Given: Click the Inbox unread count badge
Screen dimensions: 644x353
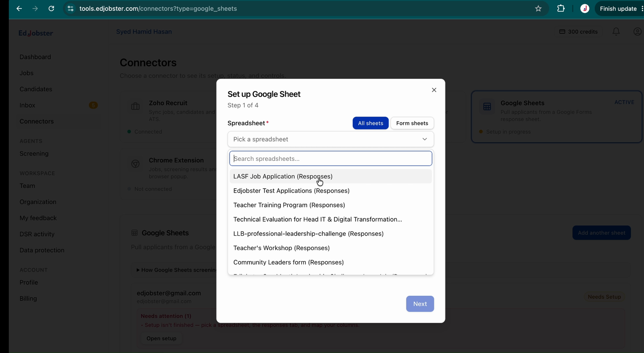Looking at the screenshot, I should [x=93, y=105].
